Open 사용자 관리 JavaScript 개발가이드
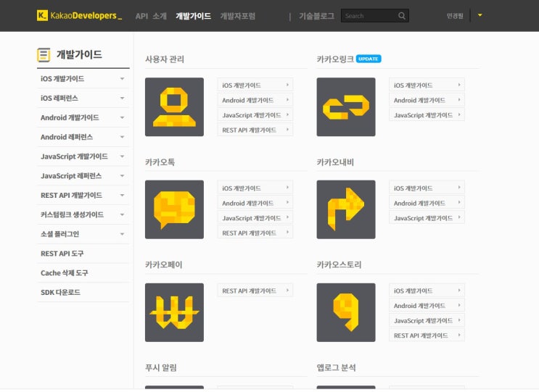The width and height of the screenshot is (539, 392). click(255, 115)
